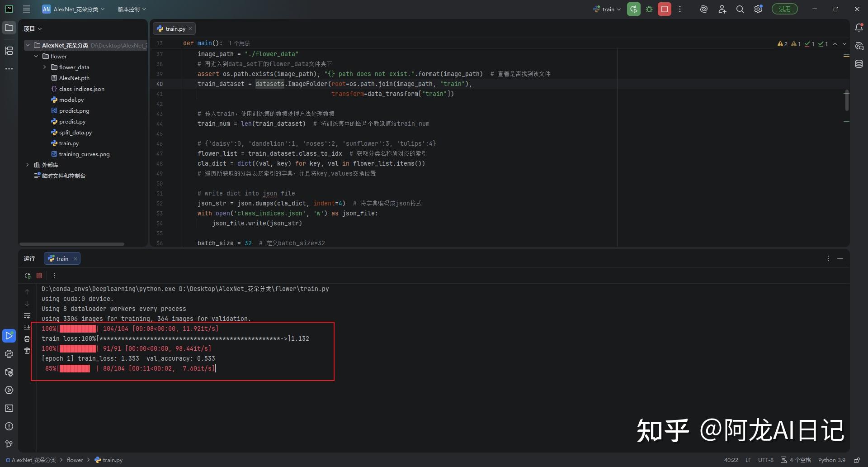The width and height of the screenshot is (868, 467).
Task: Collapse the flower folder
Action: coord(36,56)
